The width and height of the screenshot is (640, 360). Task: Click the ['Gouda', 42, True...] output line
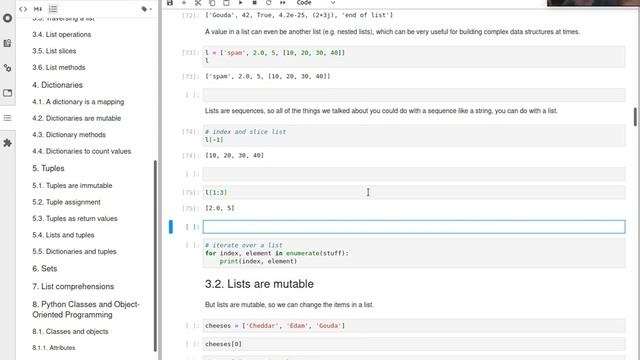click(299, 15)
